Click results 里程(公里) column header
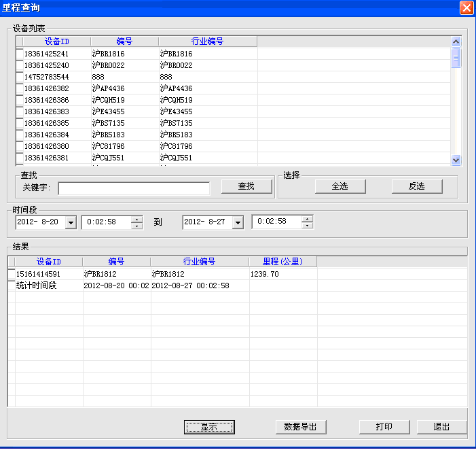The image size is (476, 450). tap(282, 262)
